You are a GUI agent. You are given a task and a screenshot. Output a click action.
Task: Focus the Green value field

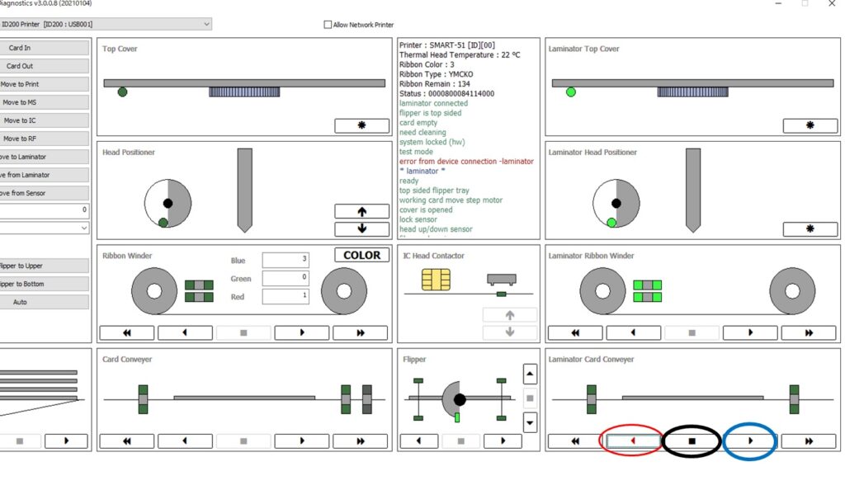click(286, 278)
